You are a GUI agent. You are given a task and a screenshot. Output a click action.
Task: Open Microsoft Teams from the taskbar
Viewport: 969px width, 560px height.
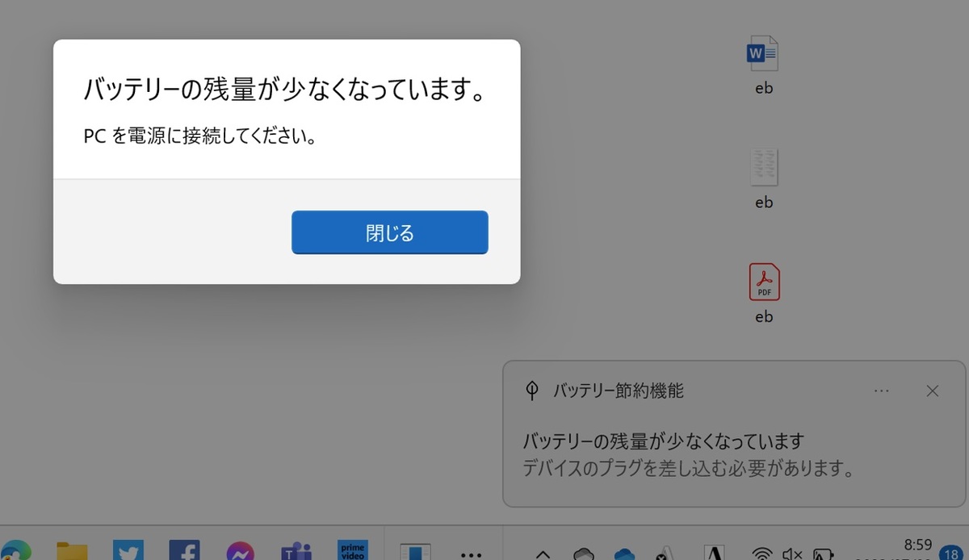[296, 550]
